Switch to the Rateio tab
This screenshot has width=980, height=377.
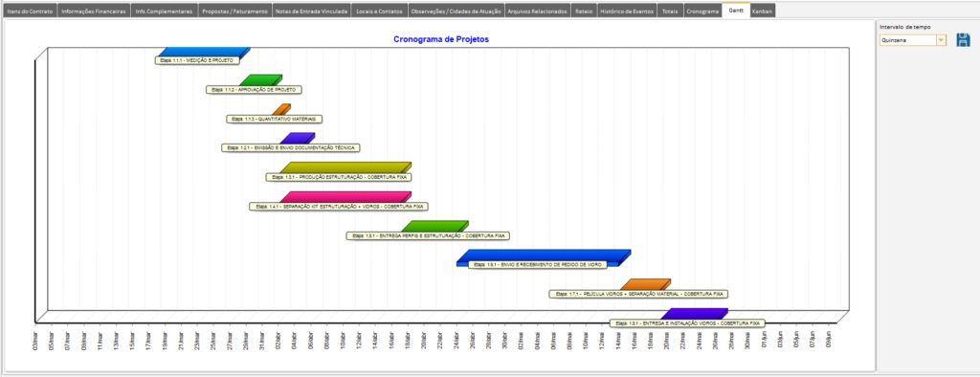click(584, 11)
